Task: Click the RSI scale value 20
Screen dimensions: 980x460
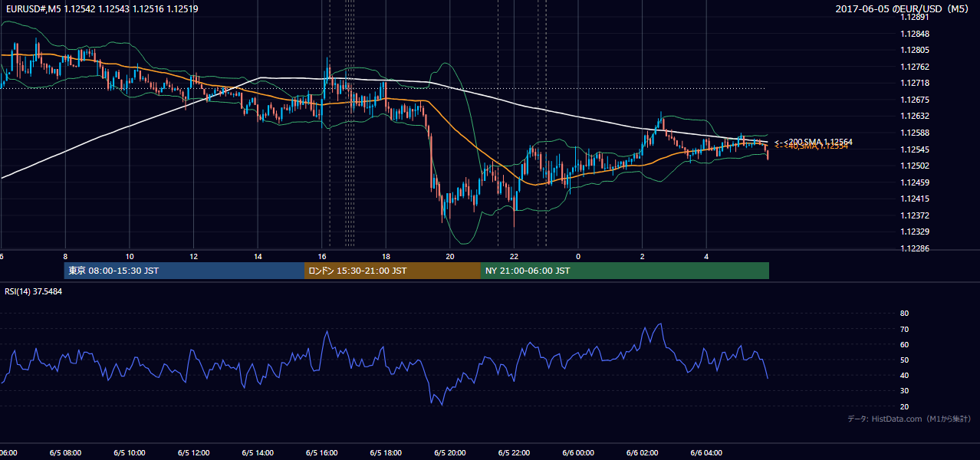Action: (x=904, y=406)
